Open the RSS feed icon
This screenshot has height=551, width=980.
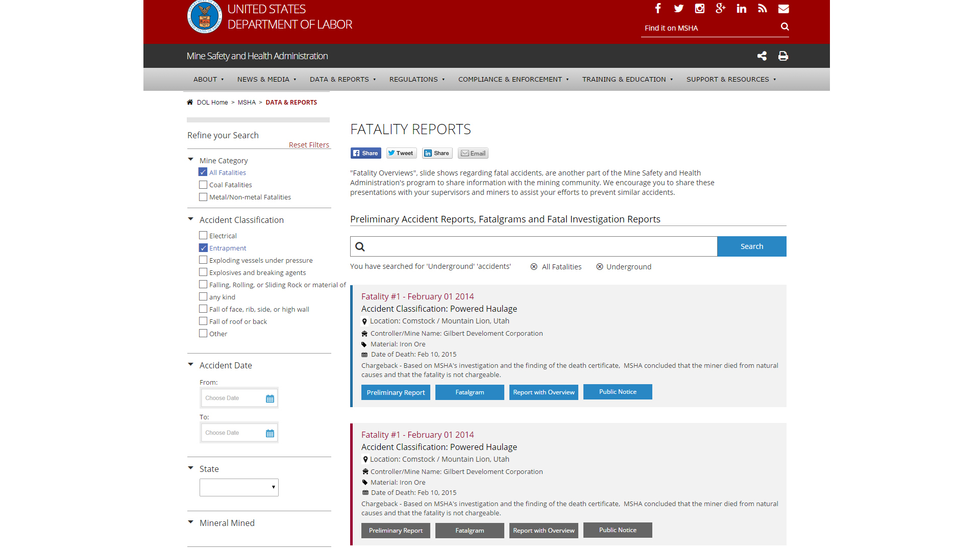[762, 8]
